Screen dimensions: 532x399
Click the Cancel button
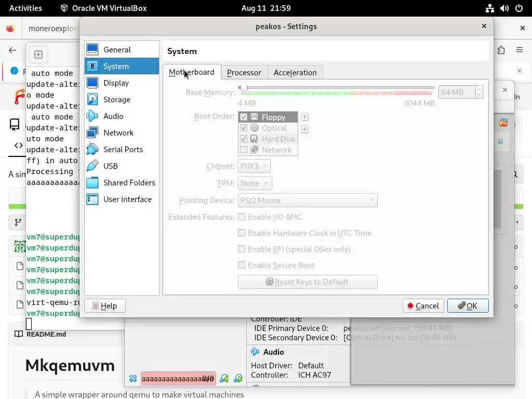pyautogui.click(x=423, y=305)
